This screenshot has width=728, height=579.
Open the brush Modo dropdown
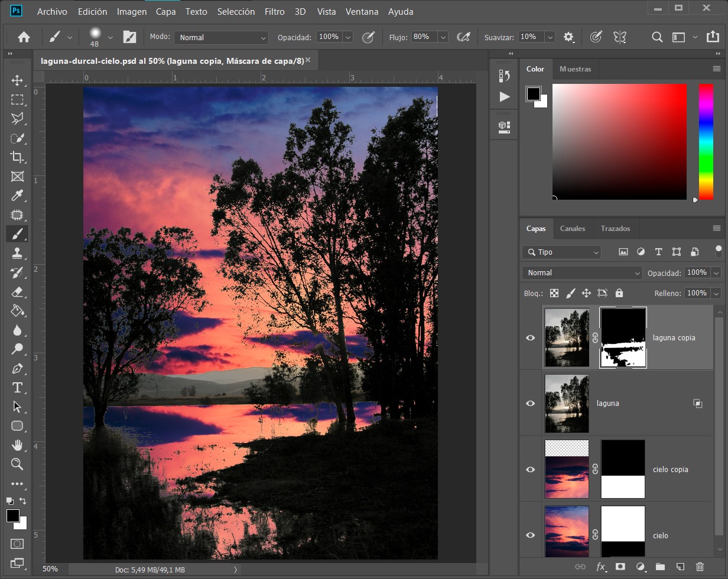[x=222, y=37]
